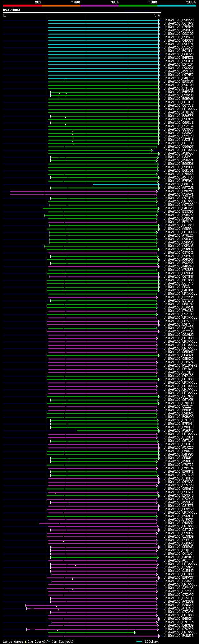Select the UniRef100_A7QF82 label
Image resolution: width=199 pixels, height=644 pixels.
click(178, 113)
